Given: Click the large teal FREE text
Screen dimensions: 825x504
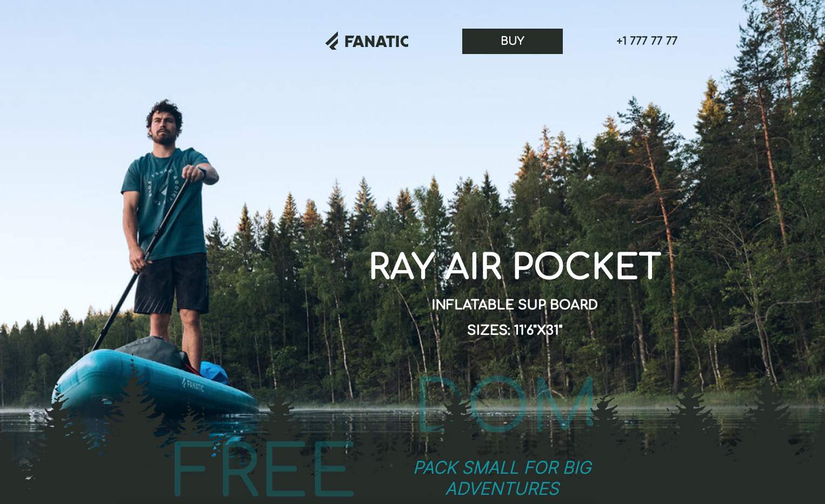Looking at the screenshot, I should click(263, 469).
